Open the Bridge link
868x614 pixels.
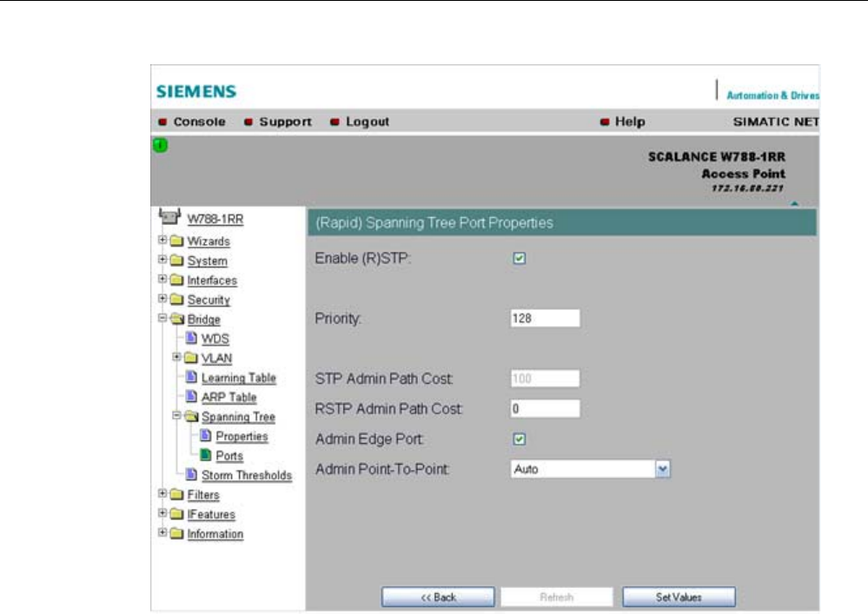pyautogui.click(x=203, y=320)
